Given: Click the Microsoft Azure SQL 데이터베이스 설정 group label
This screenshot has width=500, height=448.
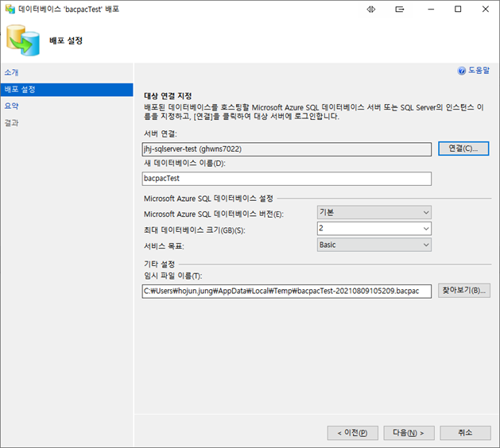Looking at the screenshot, I should 208,199.
